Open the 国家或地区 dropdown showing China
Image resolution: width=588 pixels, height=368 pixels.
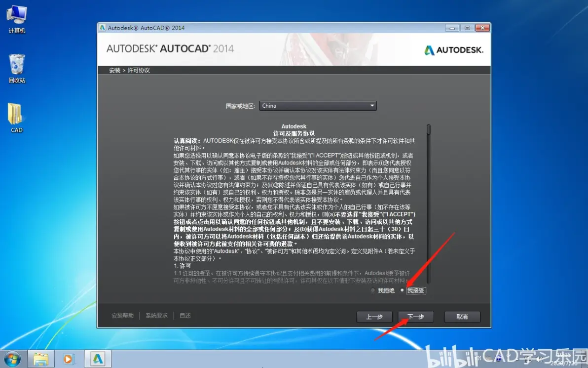(x=318, y=106)
